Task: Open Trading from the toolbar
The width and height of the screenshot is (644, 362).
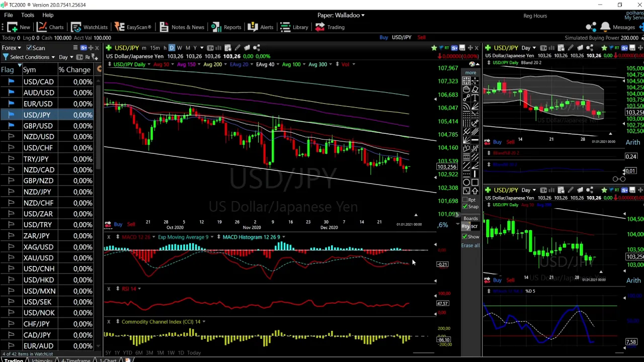Action: (330, 27)
